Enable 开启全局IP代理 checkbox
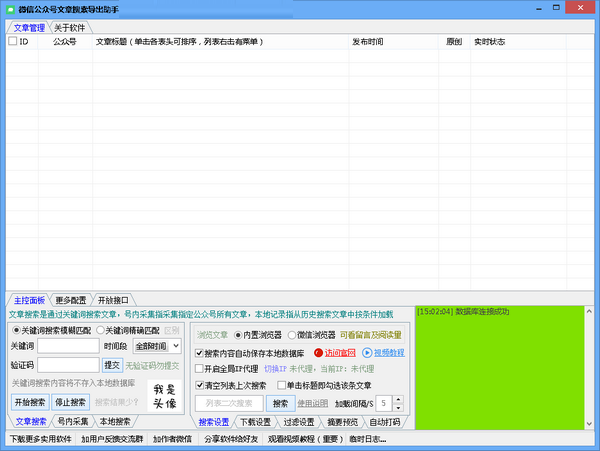Viewport: 600px width, 451px height. tap(199, 368)
